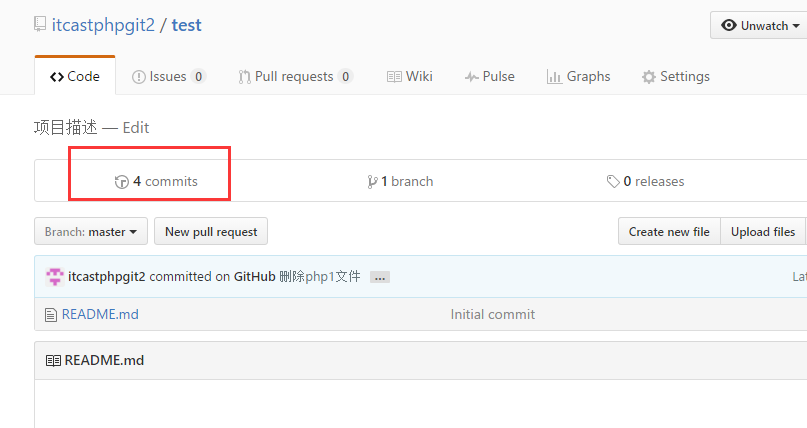Viewport: 807px width, 428px height.
Task: Click the Wiki book icon
Action: [x=394, y=77]
